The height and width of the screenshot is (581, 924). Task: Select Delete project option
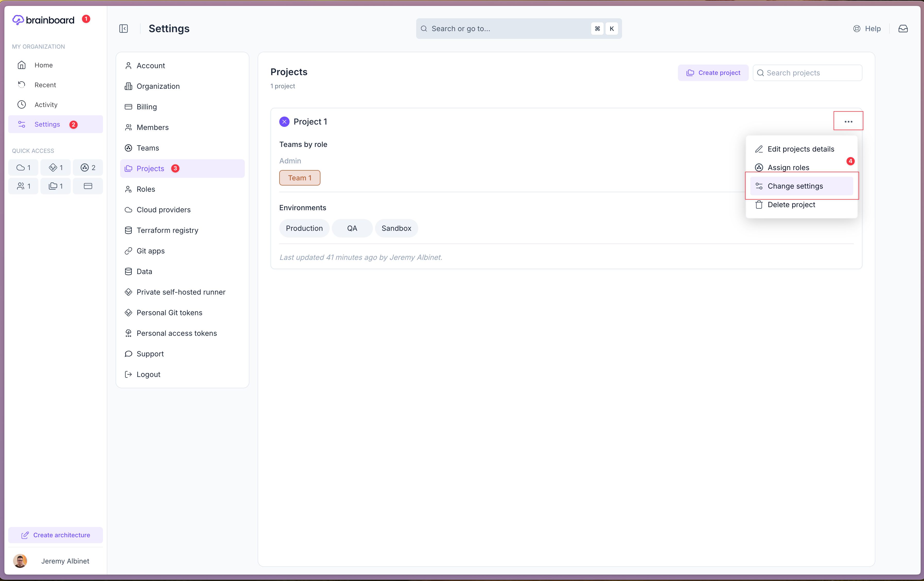click(x=791, y=205)
